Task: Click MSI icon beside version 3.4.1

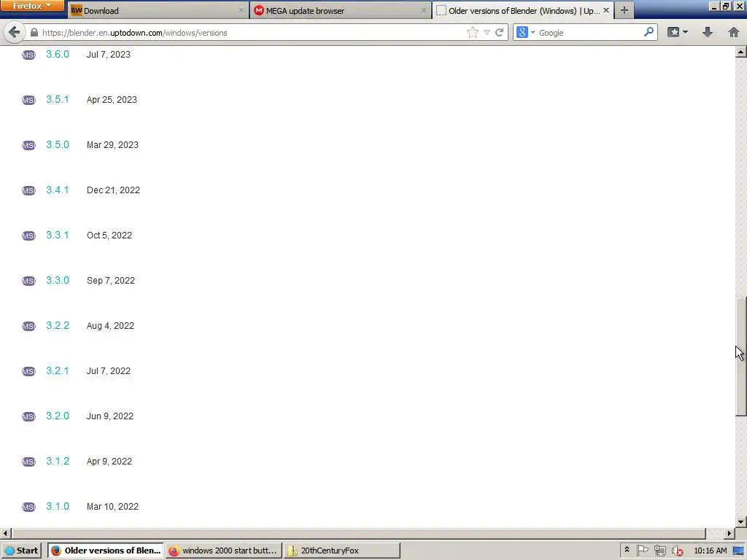Action: (x=28, y=190)
